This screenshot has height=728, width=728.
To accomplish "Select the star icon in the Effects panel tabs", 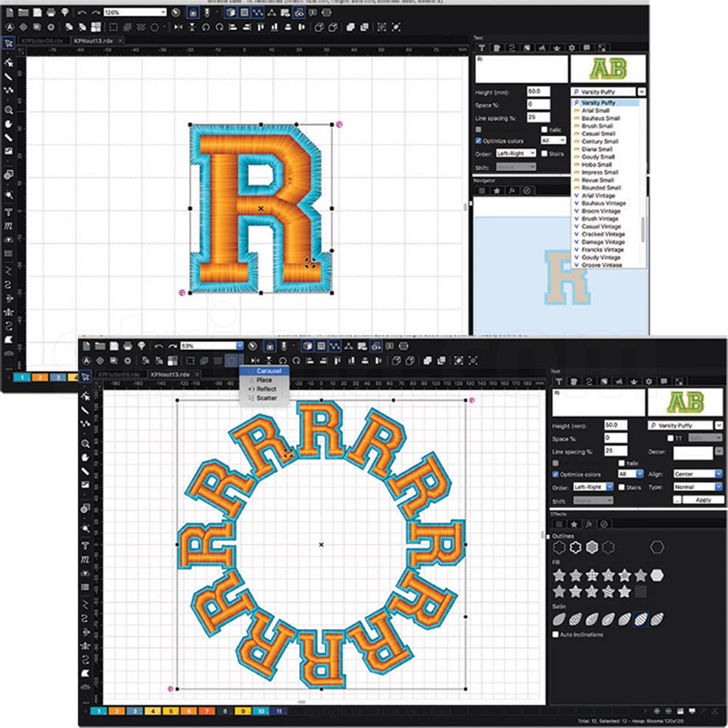I will click(x=574, y=524).
